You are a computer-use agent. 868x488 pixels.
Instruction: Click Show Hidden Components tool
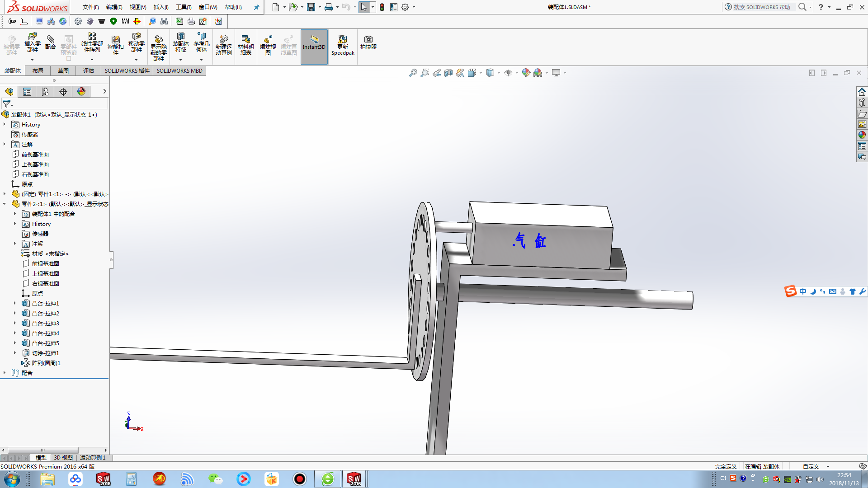158,47
